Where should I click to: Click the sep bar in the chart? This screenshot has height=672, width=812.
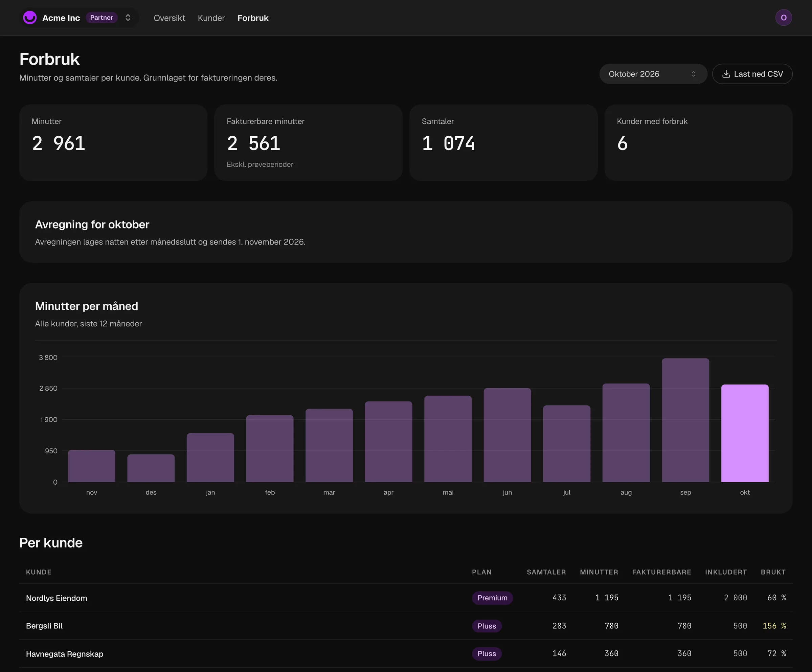[685, 420]
